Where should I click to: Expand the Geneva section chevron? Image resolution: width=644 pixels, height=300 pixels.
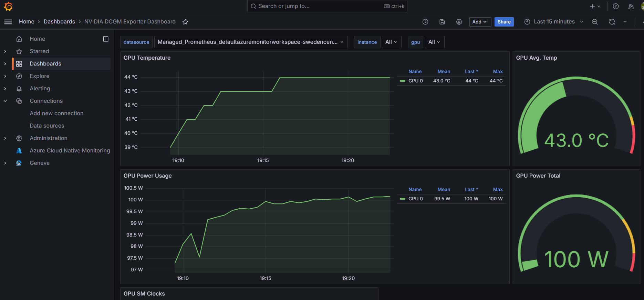pos(5,163)
